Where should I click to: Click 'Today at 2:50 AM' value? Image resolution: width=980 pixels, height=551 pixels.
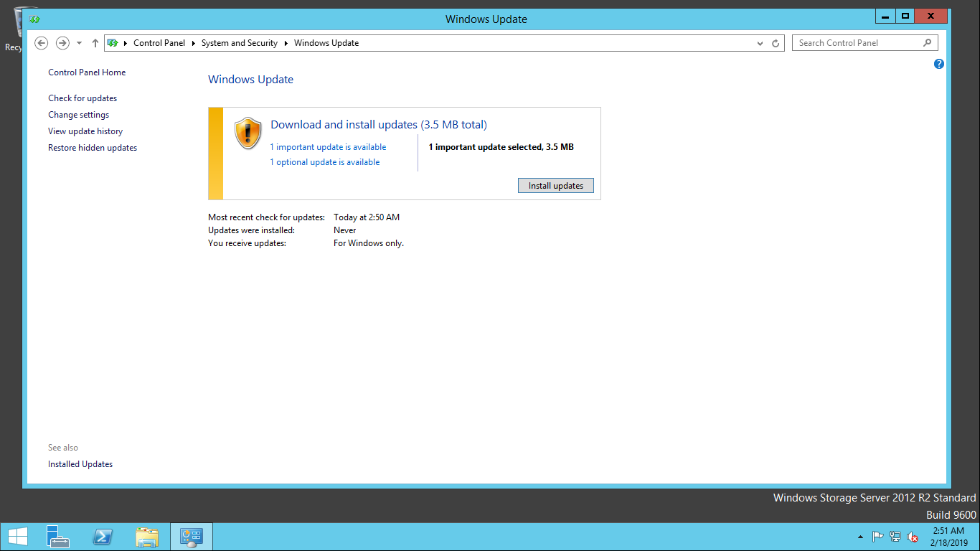367,217
